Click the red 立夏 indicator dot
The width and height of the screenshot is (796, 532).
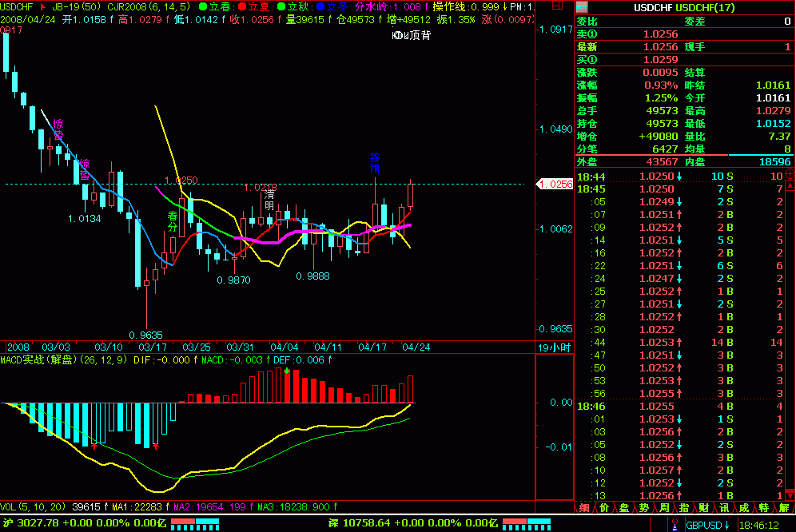(241, 6)
